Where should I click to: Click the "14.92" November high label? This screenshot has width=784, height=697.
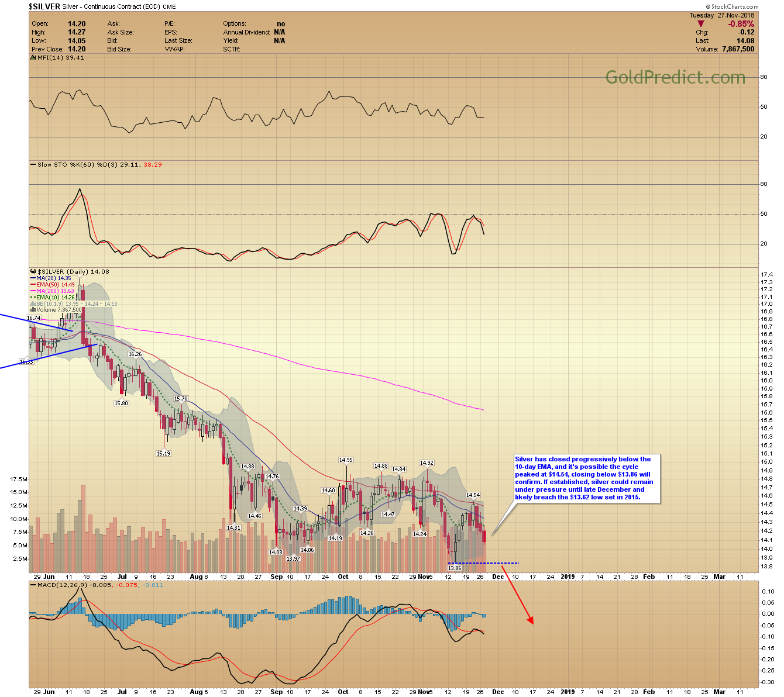click(x=427, y=463)
